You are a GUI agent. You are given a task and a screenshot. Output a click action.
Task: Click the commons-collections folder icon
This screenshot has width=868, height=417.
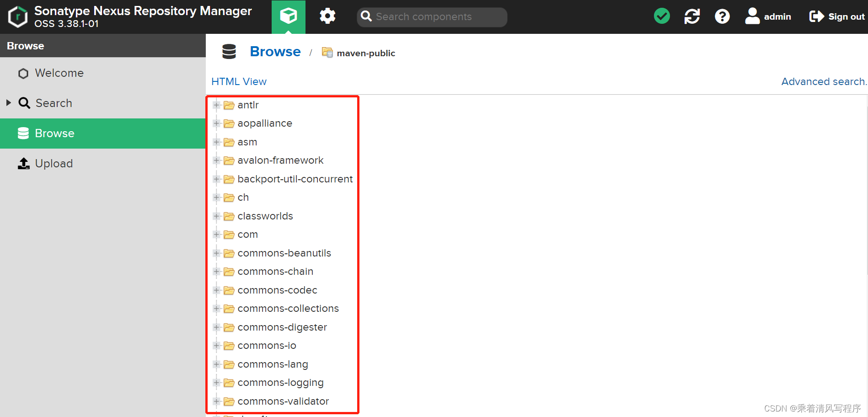[x=229, y=309]
